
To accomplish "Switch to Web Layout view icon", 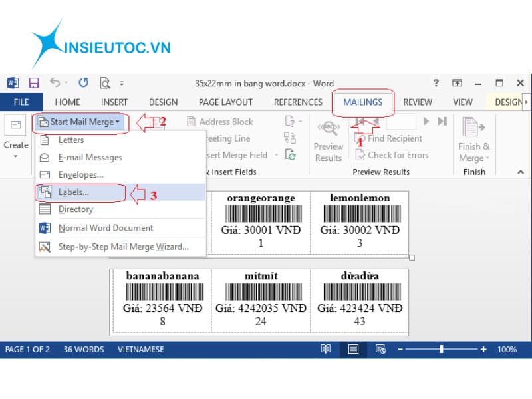I will point(380,349).
